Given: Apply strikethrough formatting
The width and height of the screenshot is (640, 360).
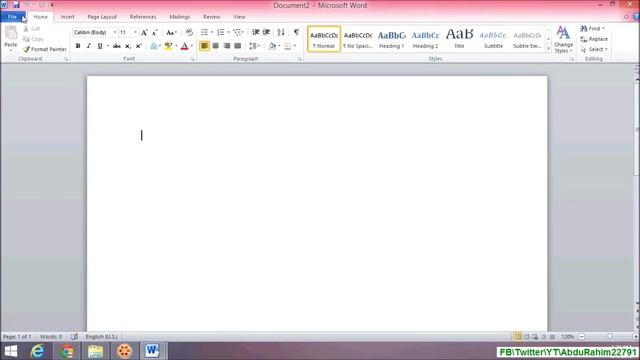Looking at the screenshot, I should coord(117,46).
